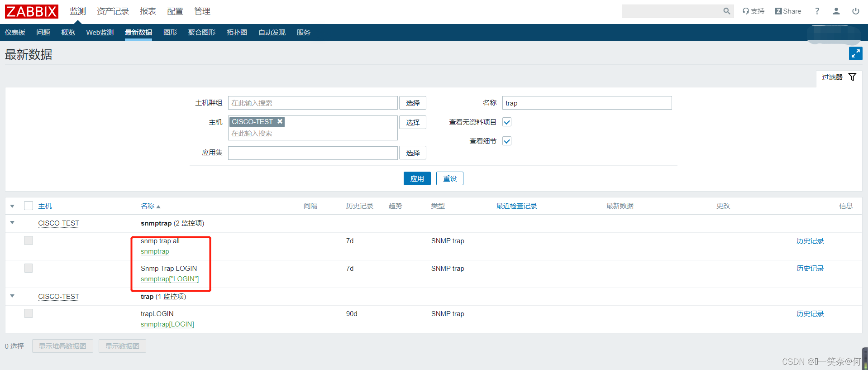The width and height of the screenshot is (868, 370).
Task: Click the 重设 reset button
Action: click(x=450, y=178)
